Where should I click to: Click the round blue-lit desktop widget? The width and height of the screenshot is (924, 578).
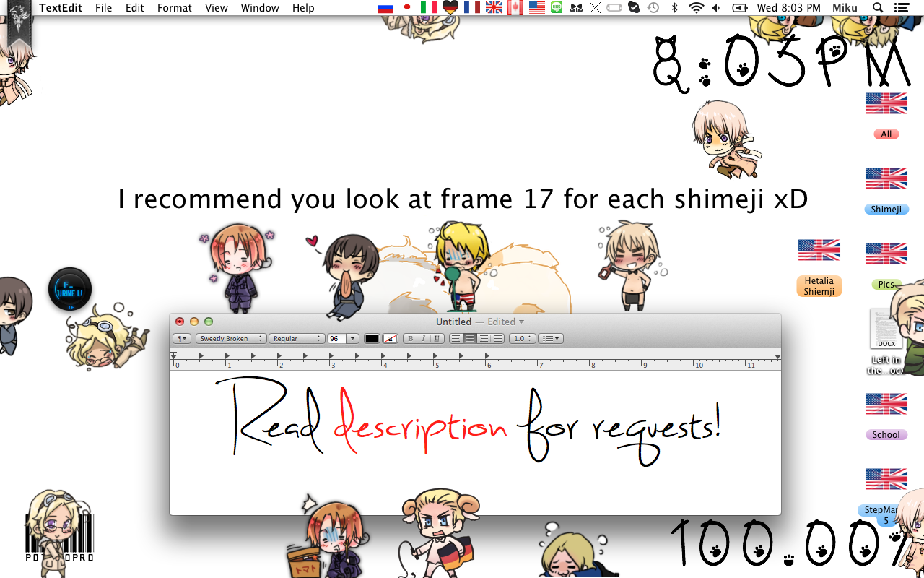click(x=70, y=290)
